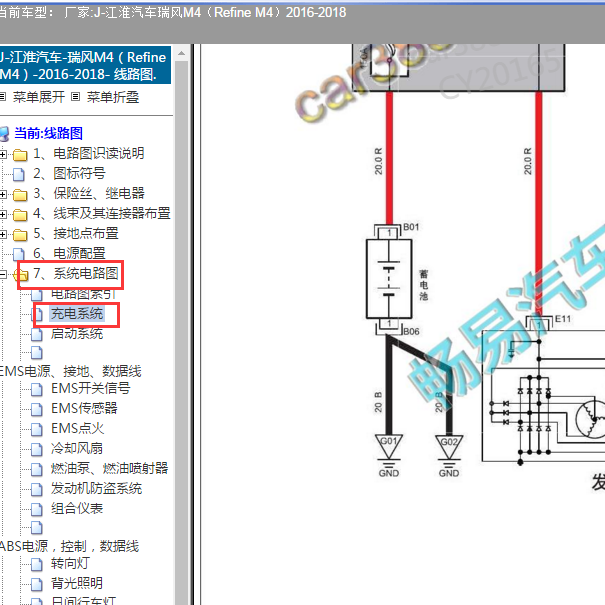Open 燃油泵、燃油喷射器 diagram entry

[x=110, y=468]
